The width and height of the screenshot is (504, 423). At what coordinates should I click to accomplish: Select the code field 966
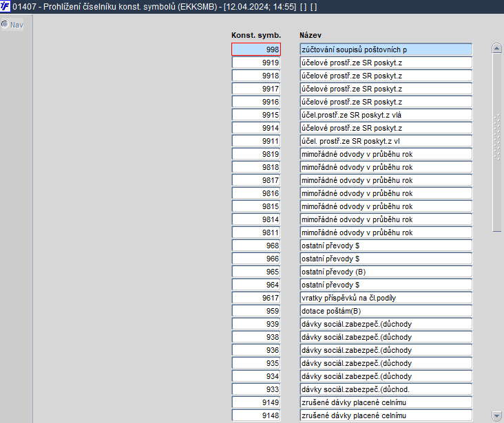(256, 259)
